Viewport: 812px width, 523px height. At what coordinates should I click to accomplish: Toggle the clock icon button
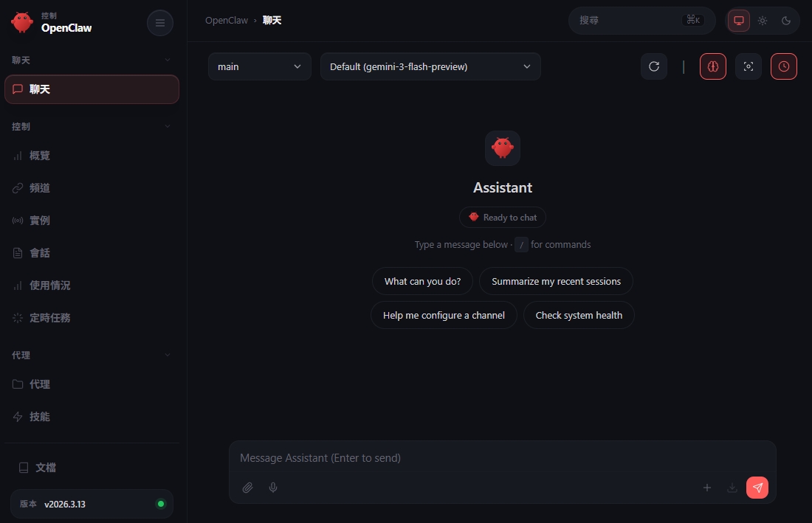tap(783, 66)
